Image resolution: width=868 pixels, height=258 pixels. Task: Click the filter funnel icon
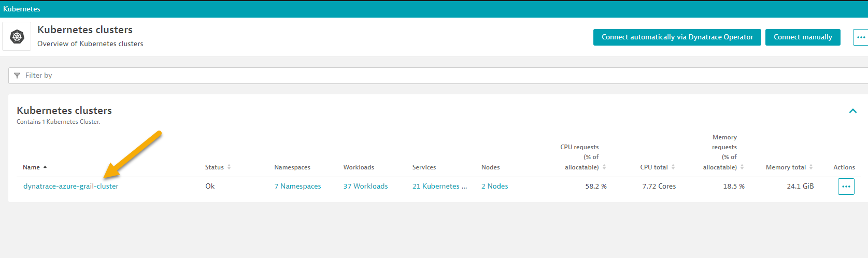coord(17,76)
